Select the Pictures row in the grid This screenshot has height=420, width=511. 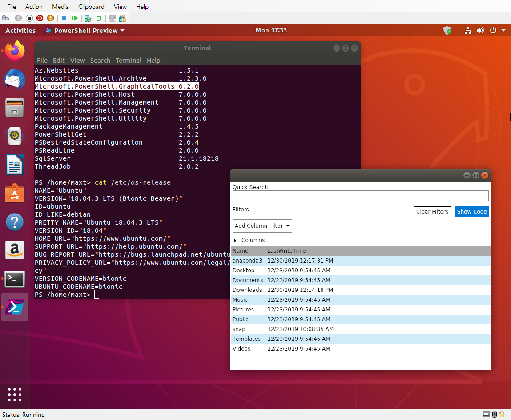pyautogui.click(x=360, y=310)
